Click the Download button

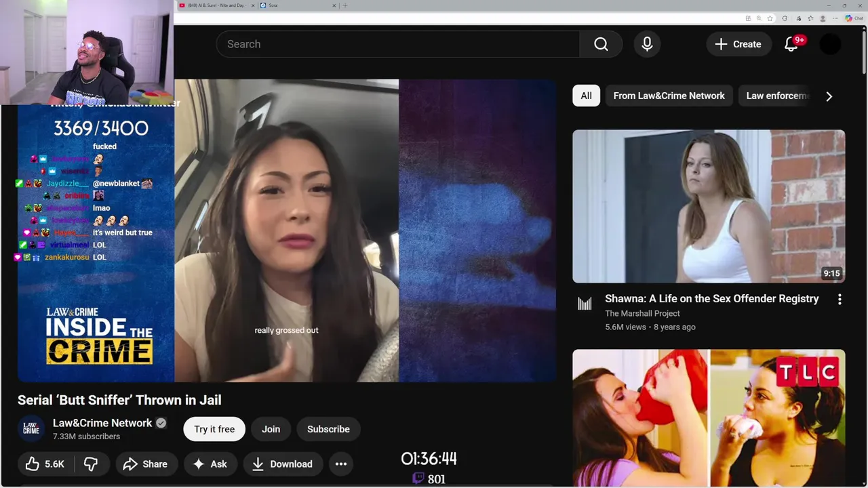(x=282, y=464)
